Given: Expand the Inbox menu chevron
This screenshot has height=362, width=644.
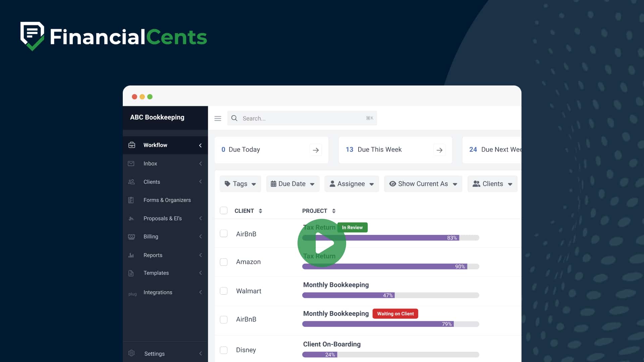Looking at the screenshot, I should tap(200, 164).
